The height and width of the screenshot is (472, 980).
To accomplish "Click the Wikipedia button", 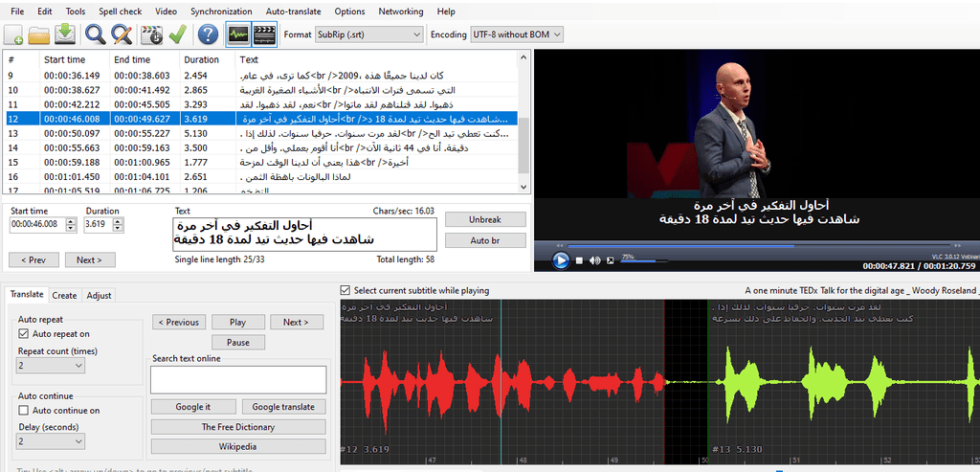I will pyautogui.click(x=238, y=447).
